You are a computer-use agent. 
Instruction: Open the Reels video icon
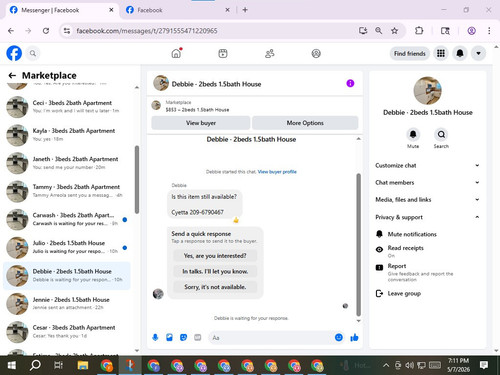[x=223, y=53]
